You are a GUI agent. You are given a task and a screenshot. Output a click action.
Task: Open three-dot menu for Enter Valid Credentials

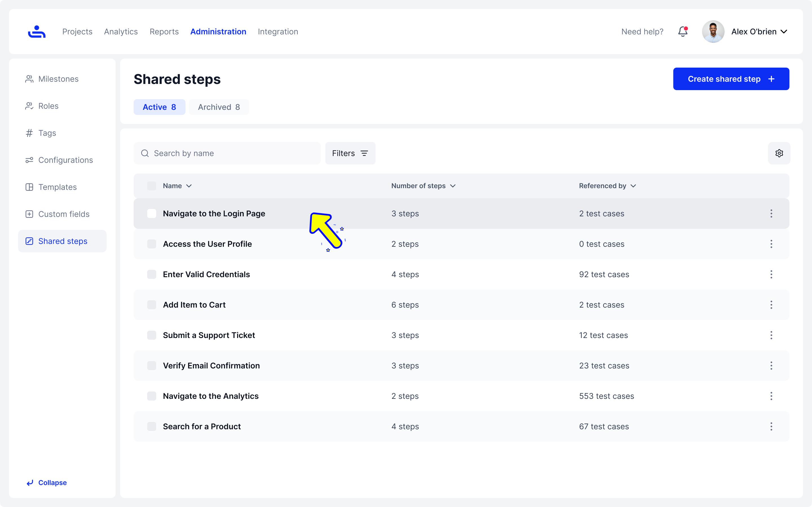pos(771,274)
